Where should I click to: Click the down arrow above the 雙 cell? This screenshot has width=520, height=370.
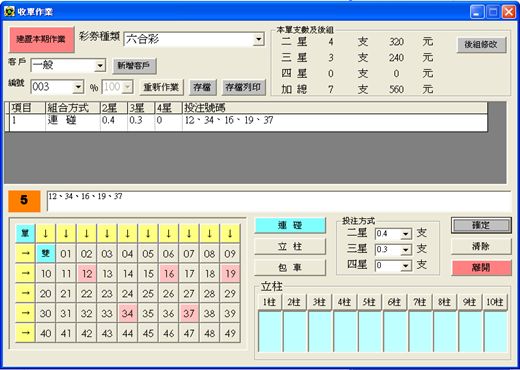[46, 233]
